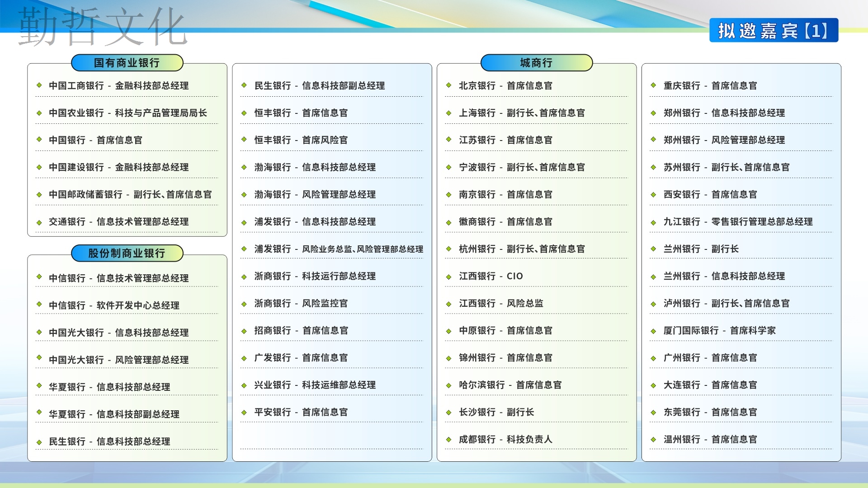Select 九江银行 - 零售银行管理总部总经理 row

741,222
